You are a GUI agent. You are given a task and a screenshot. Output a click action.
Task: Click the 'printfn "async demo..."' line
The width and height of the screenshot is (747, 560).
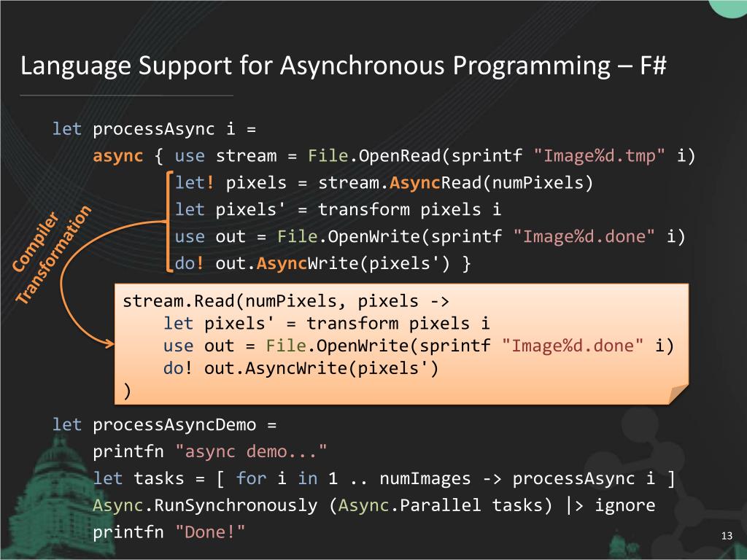click(x=209, y=451)
